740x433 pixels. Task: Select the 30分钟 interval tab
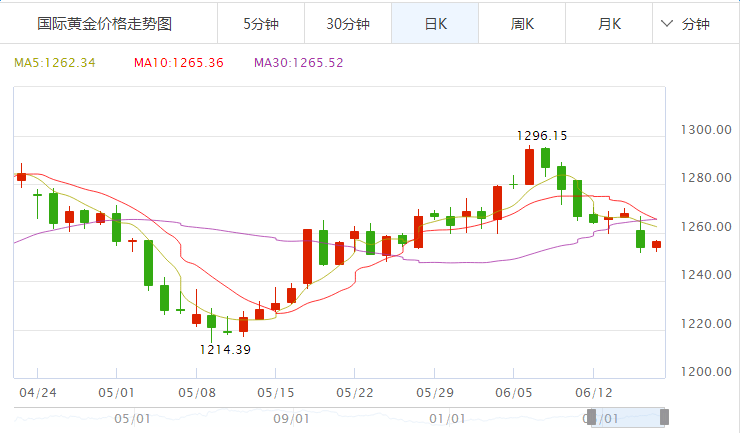pos(348,24)
